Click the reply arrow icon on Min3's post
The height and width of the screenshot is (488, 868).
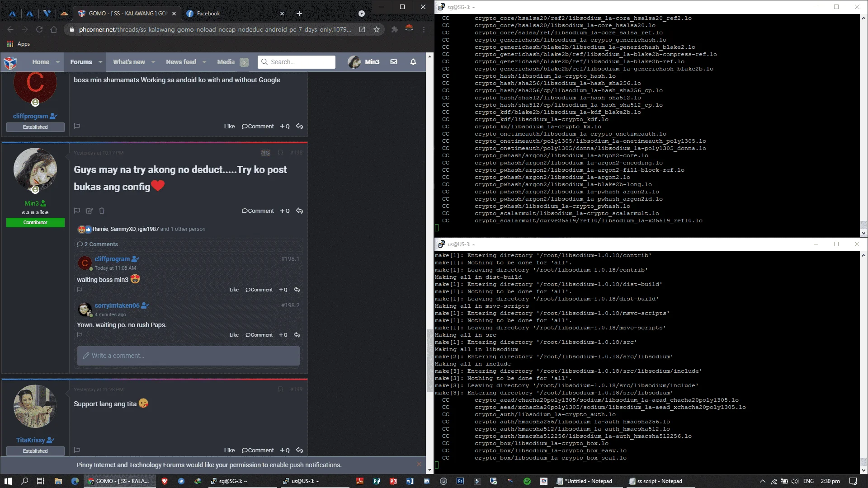tap(299, 211)
